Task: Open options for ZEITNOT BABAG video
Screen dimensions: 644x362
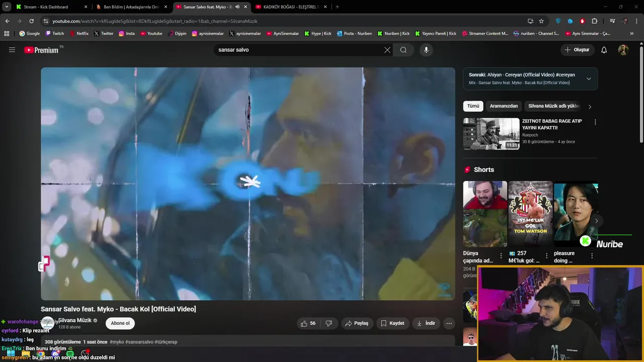Action: 595,122
